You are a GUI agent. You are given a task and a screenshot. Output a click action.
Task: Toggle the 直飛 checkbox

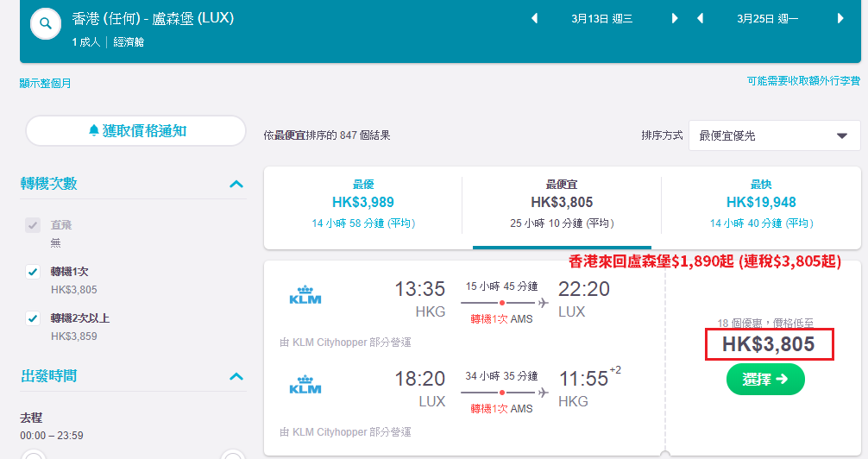(x=33, y=225)
